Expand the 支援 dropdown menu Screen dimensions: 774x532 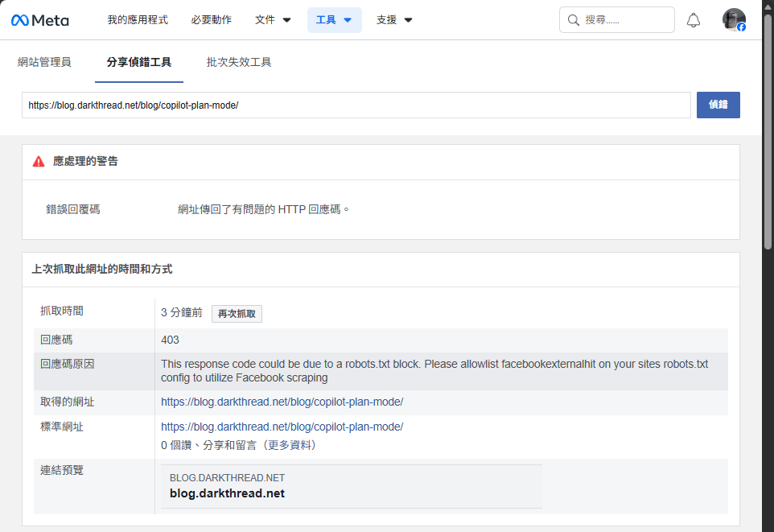pyautogui.click(x=394, y=20)
